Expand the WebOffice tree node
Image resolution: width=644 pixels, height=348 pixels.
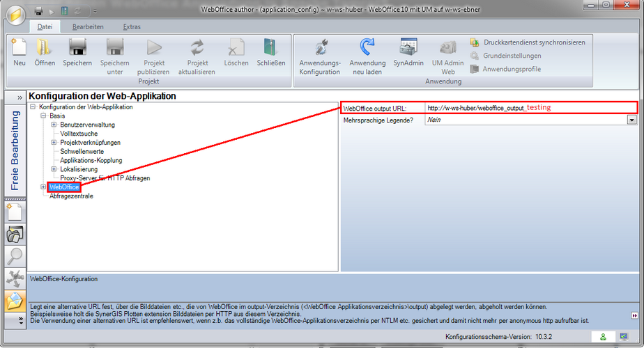43,187
